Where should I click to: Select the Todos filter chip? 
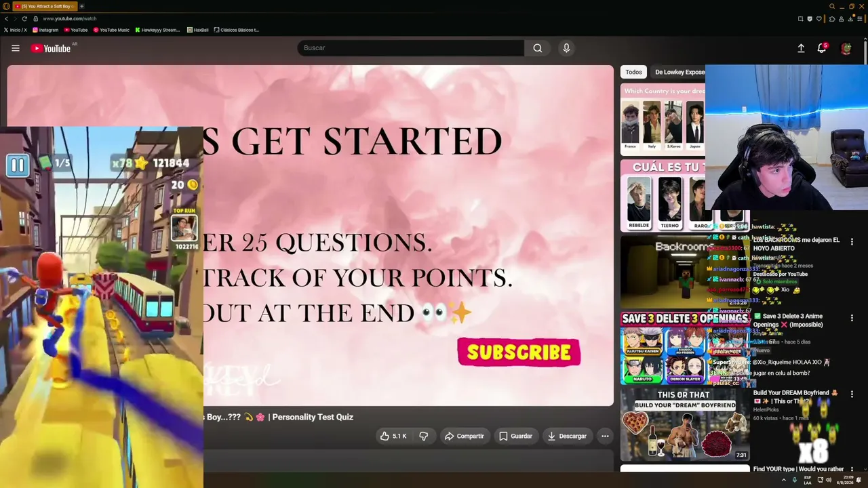point(633,72)
